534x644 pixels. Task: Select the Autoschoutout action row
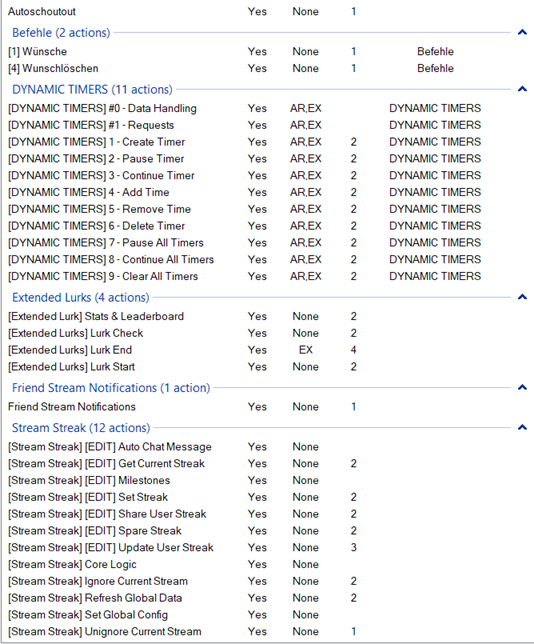(267, 12)
